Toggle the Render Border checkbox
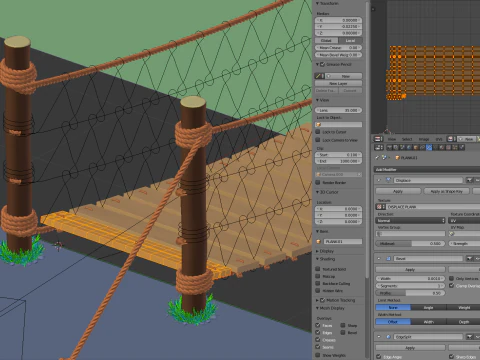Viewport: 480px width, 360px height. click(x=318, y=182)
